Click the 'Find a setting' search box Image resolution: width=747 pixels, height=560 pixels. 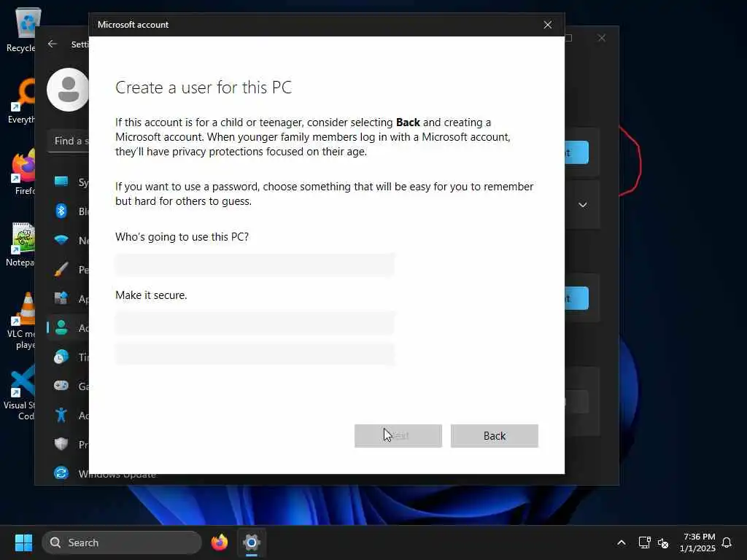pyautogui.click(x=69, y=141)
